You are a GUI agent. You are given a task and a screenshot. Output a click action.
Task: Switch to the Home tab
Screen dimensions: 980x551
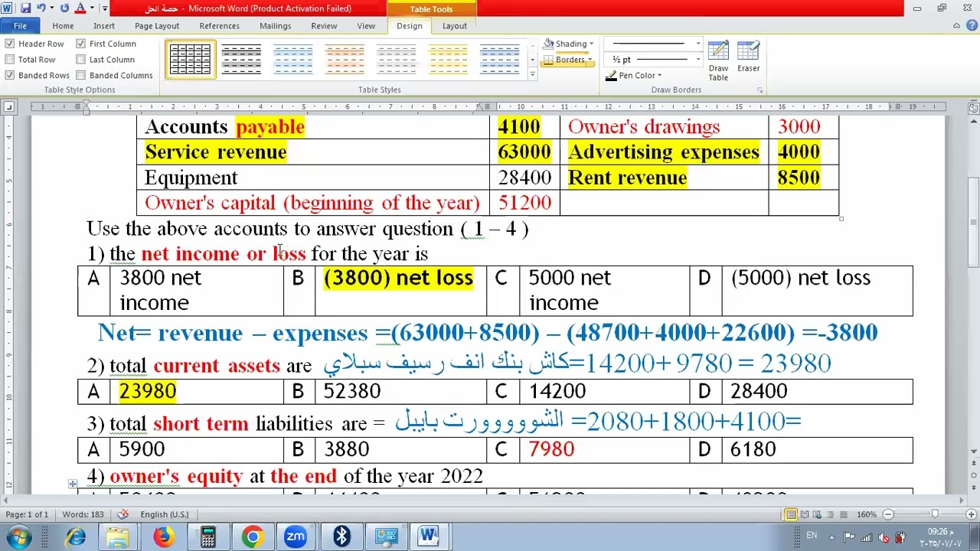tap(63, 26)
